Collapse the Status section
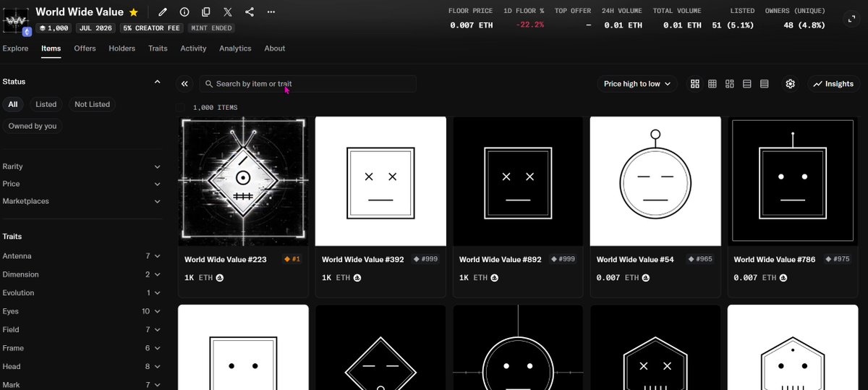This screenshot has height=390, width=868. pos(157,82)
